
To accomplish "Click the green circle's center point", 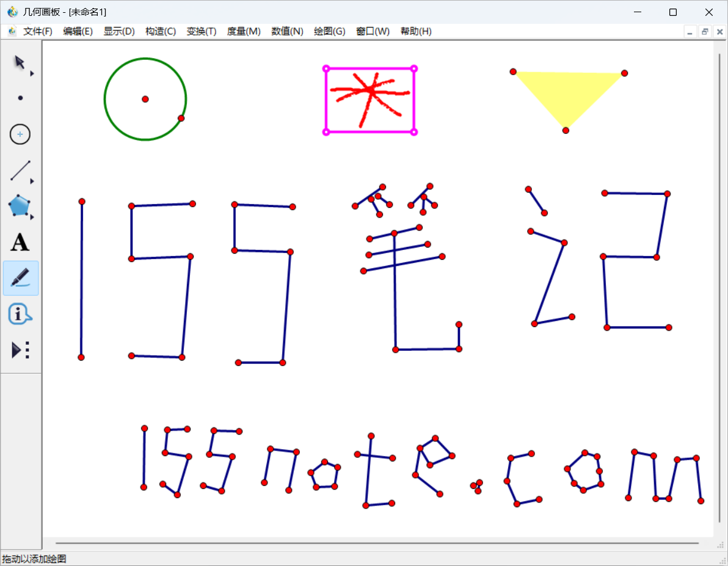I will pyautogui.click(x=145, y=99).
